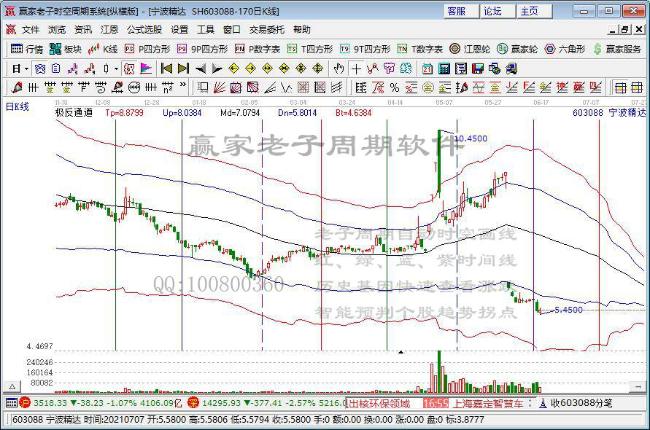Switch to the K线 chart view

coord(103,49)
